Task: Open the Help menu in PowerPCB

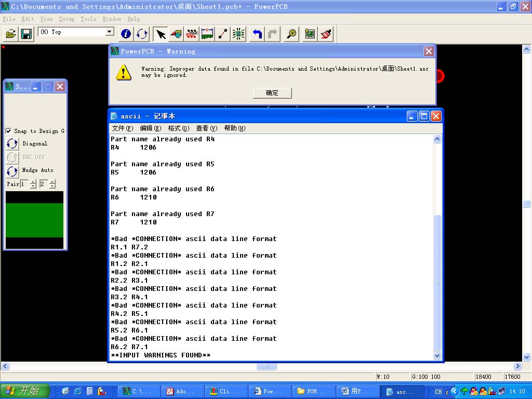Action: pyautogui.click(x=134, y=19)
